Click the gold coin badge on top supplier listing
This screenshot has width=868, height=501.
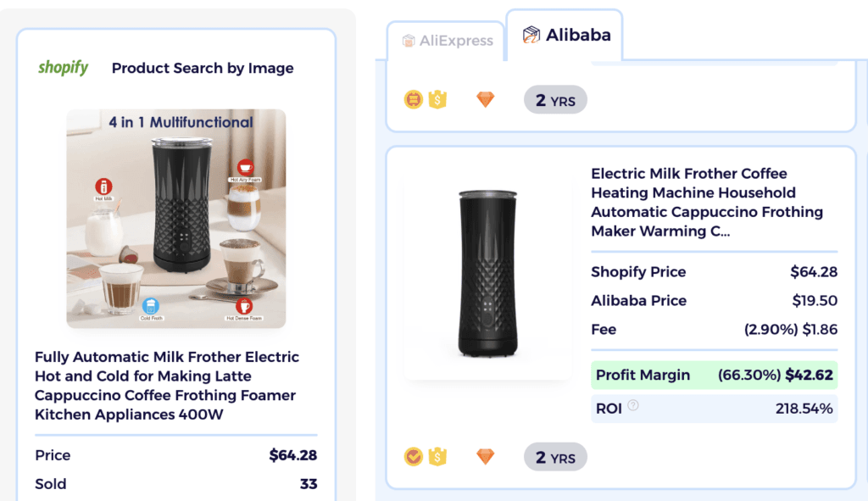coord(413,99)
